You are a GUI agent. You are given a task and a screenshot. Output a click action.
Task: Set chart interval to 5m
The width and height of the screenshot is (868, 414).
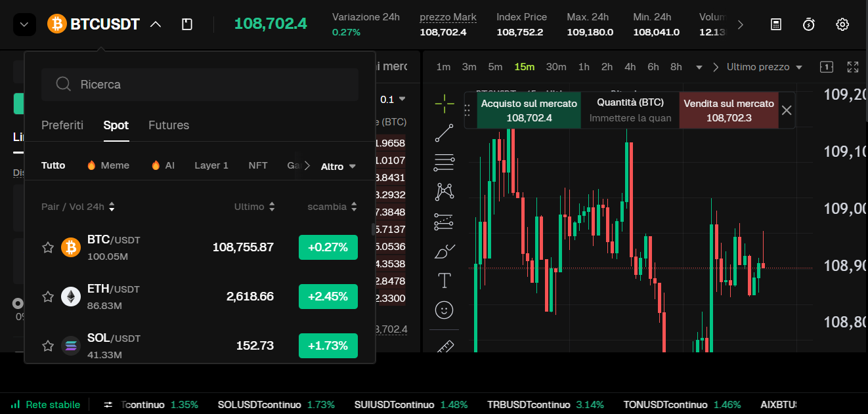pyautogui.click(x=495, y=67)
